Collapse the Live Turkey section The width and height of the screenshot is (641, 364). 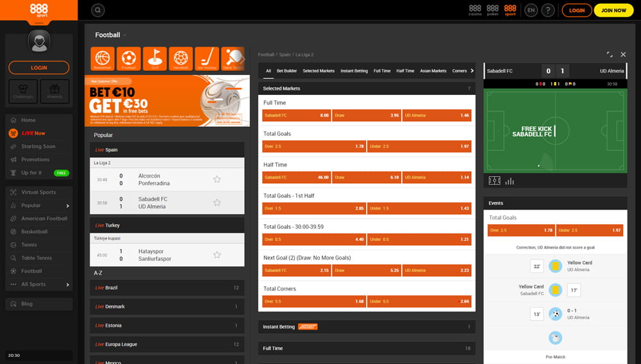pyautogui.click(x=167, y=225)
